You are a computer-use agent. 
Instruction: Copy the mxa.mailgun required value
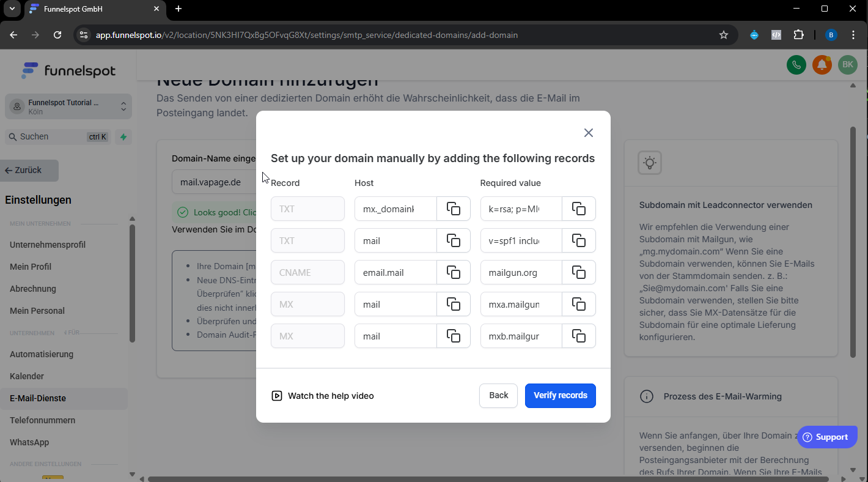(x=578, y=304)
